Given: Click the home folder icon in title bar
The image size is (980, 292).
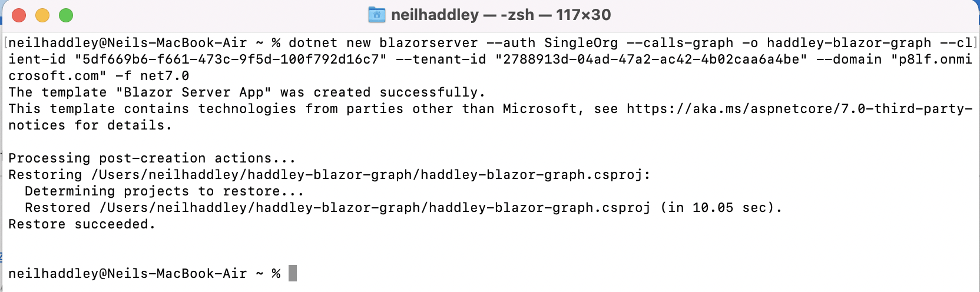Looking at the screenshot, I should [376, 15].
